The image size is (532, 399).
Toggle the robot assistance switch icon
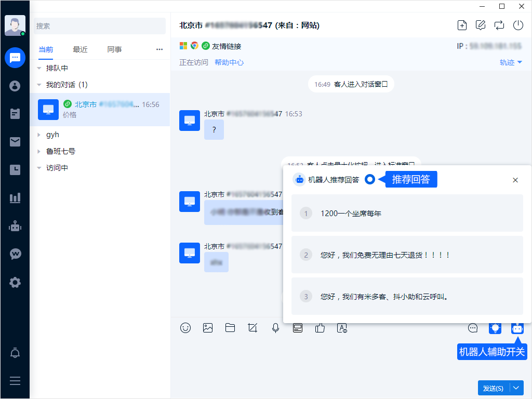517,328
